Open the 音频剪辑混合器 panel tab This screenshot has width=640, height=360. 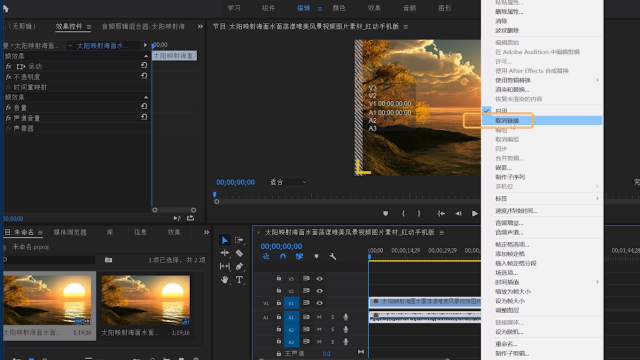pyautogui.click(x=143, y=27)
